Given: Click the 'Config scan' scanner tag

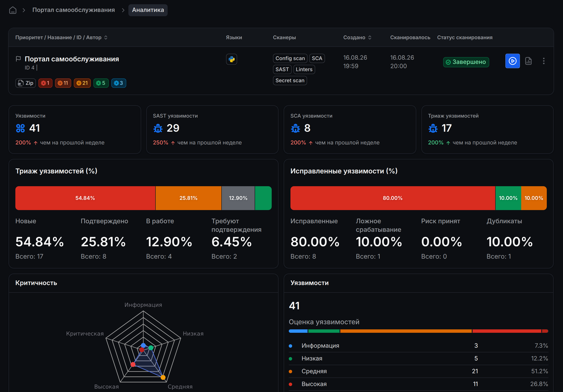Looking at the screenshot, I should (290, 58).
